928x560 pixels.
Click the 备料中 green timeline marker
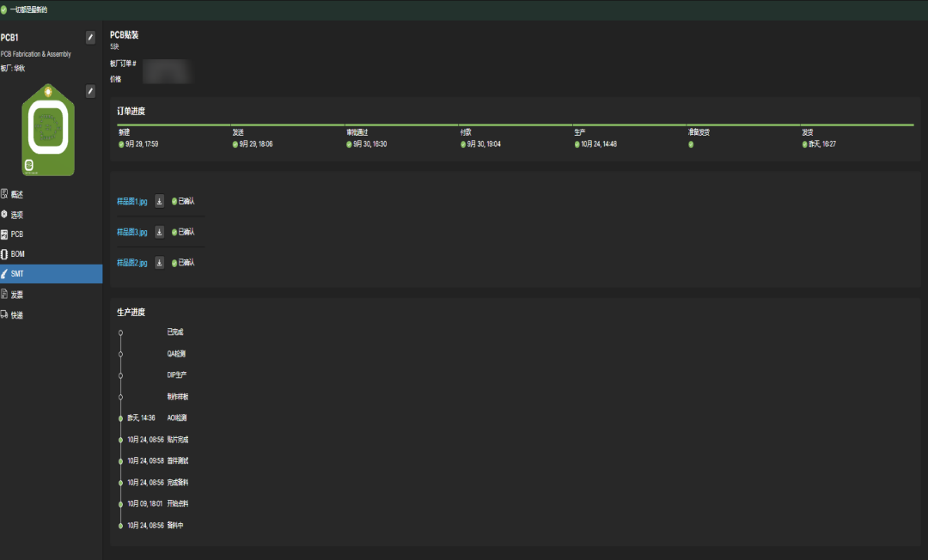tap(121, 526)
